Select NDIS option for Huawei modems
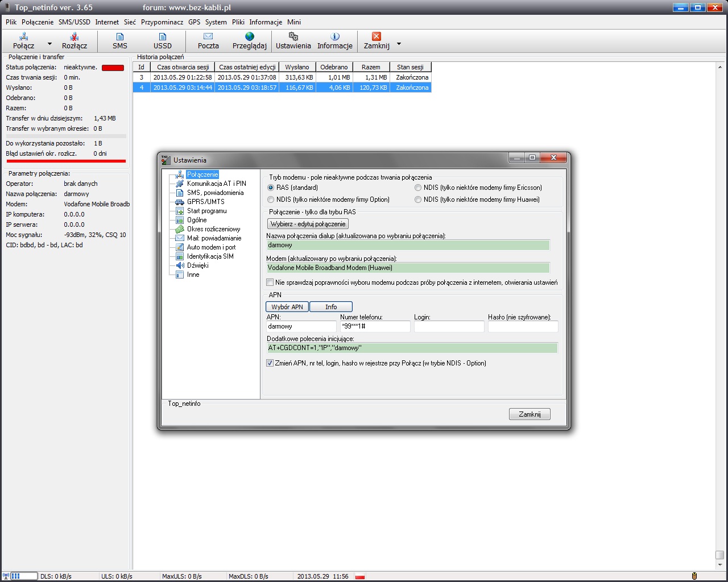Screen dimensions: 728x582 [x=418, y=199]
